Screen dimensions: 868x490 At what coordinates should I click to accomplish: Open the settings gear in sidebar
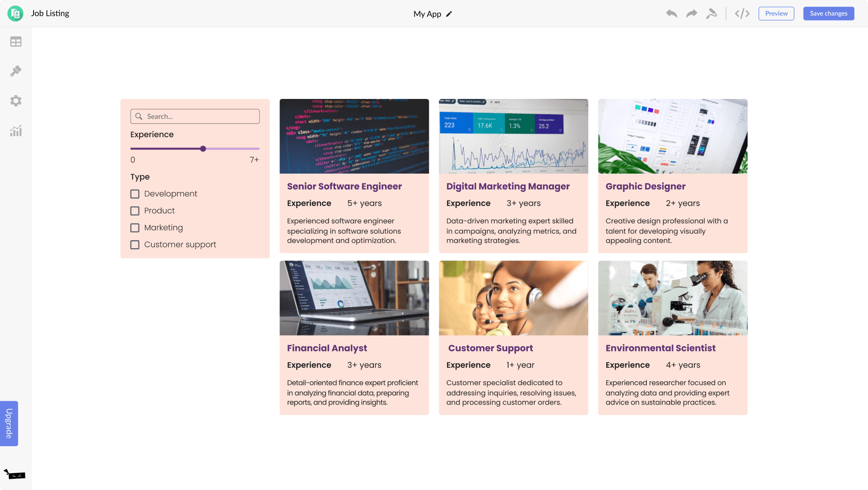point(16,101)
